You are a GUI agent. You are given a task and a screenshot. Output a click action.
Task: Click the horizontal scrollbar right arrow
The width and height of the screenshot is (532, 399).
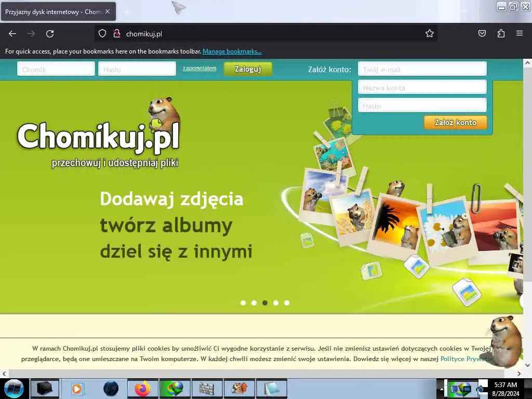pos(519,374)
